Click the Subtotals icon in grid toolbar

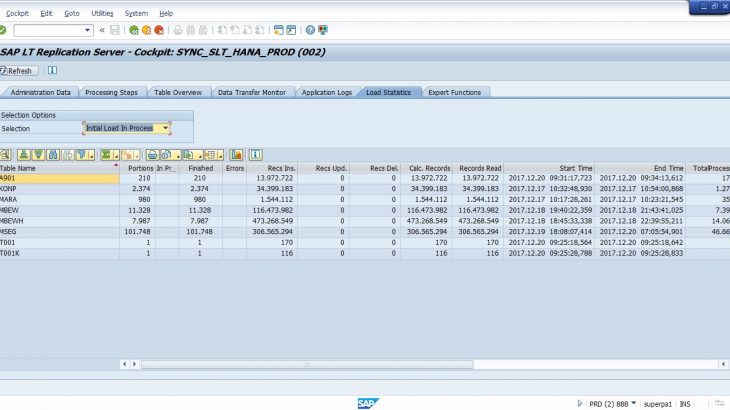tap(127, 155)
